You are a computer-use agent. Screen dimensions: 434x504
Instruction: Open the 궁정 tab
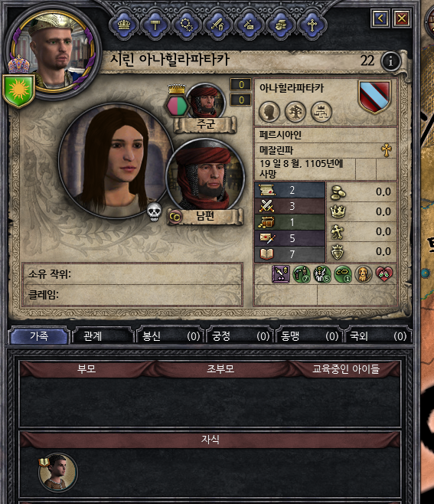point(240,336)
